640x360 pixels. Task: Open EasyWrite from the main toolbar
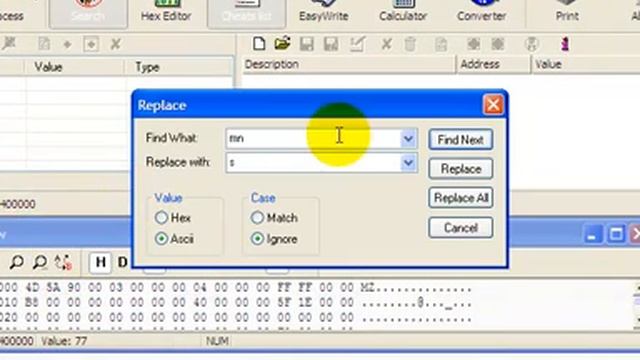pyautogui.click(x=324, y=11)
